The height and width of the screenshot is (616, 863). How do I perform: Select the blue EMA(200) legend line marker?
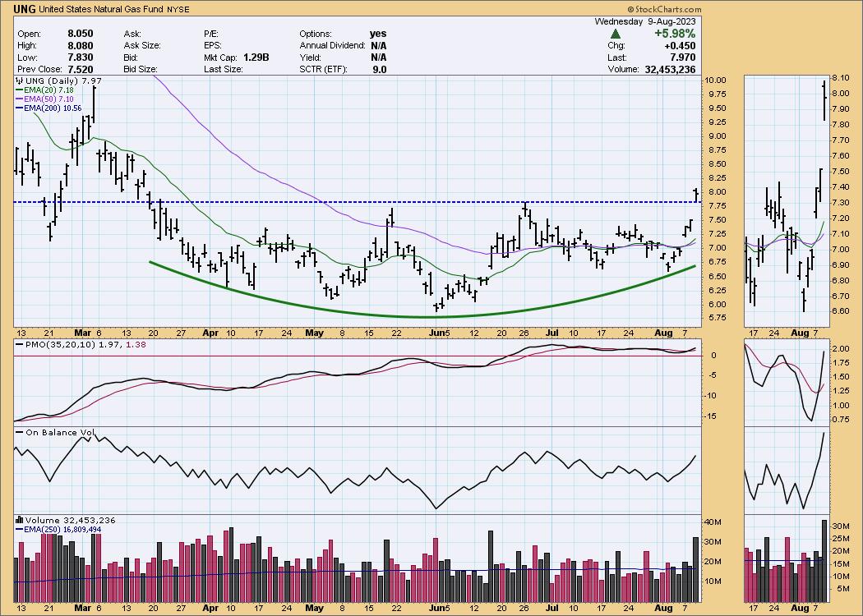pos(19,108)
